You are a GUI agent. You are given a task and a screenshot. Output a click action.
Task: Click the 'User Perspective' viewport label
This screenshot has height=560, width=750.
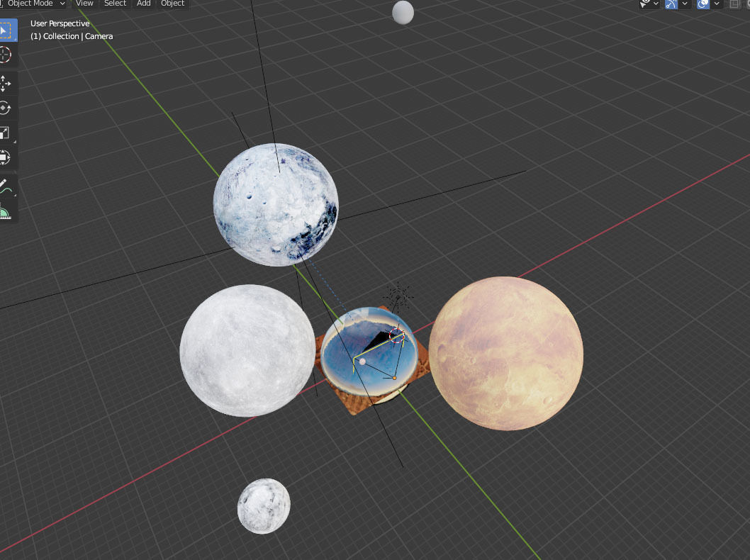pos(60,23)
